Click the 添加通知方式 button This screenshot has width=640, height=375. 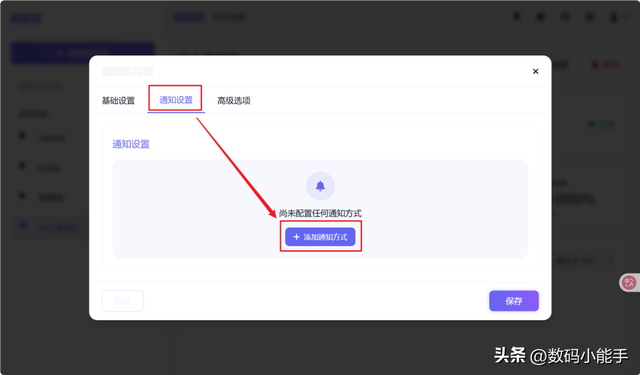point(320,237)
